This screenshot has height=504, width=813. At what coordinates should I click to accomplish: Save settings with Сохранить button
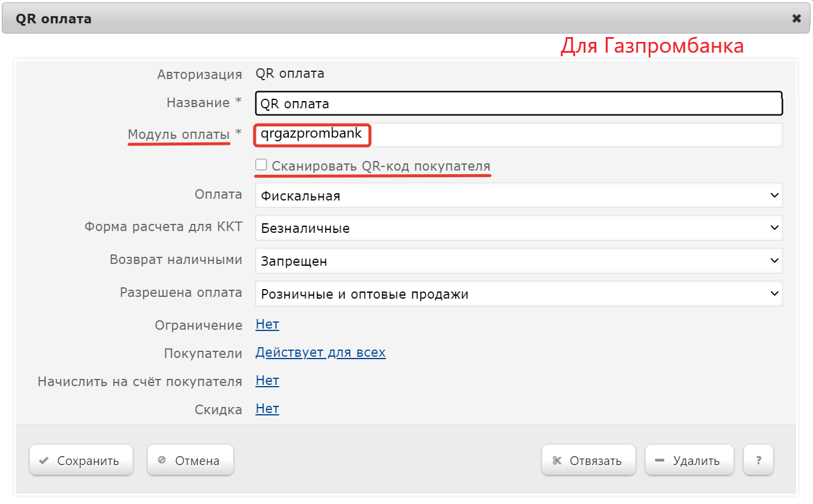click(81, 460)
